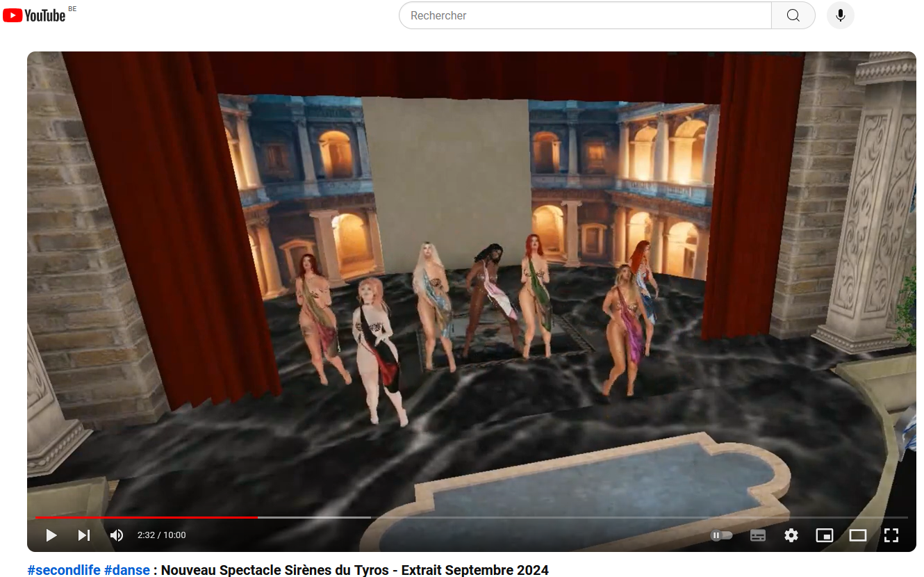Switch to theater mode
Viewport: 924px width, 577px height.
858,535
